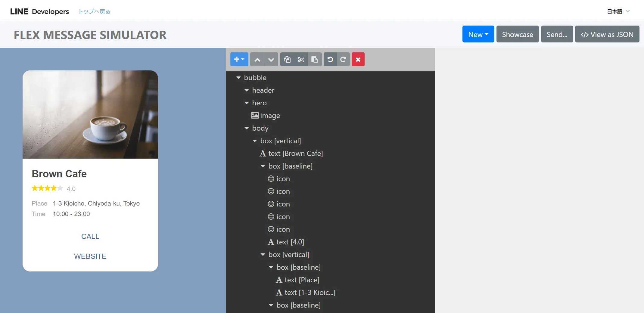Screen dimensions: 644x313
Task: Open the New dropdown button
Action: tap(478, 34)
